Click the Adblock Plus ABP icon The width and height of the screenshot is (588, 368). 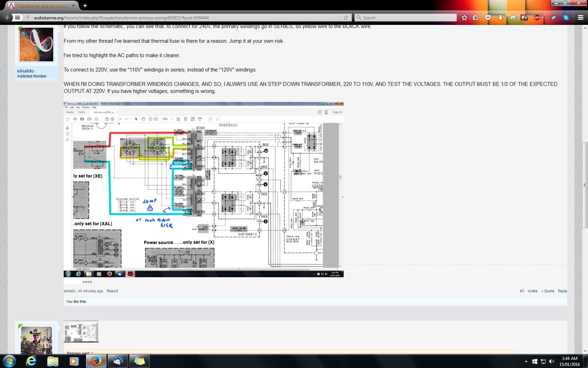(x=537, y=18)
